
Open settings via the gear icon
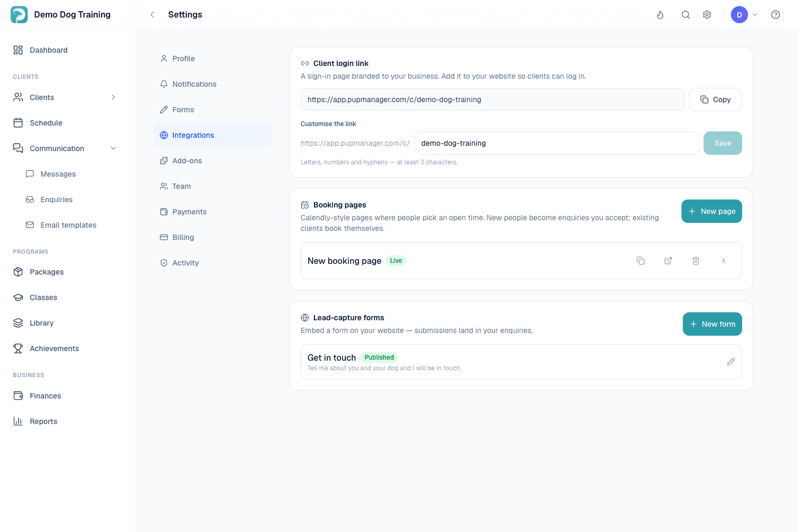pyautogui.click(x=707, y=15)
